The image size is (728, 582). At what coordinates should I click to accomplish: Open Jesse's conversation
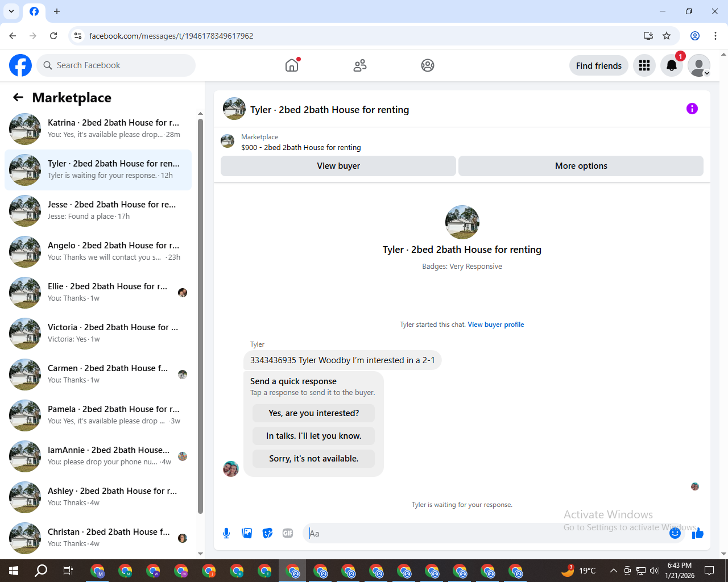(98, 211)
